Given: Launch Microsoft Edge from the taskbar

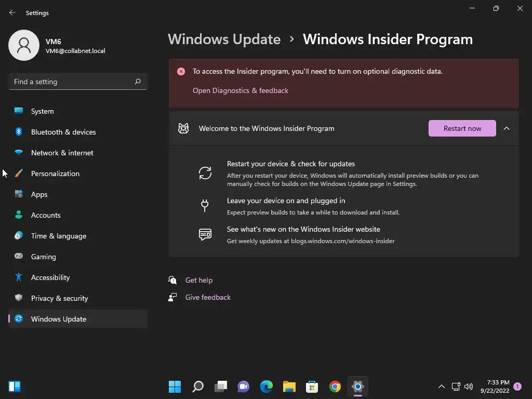Looking at the screenshot, I should (267, 387).
